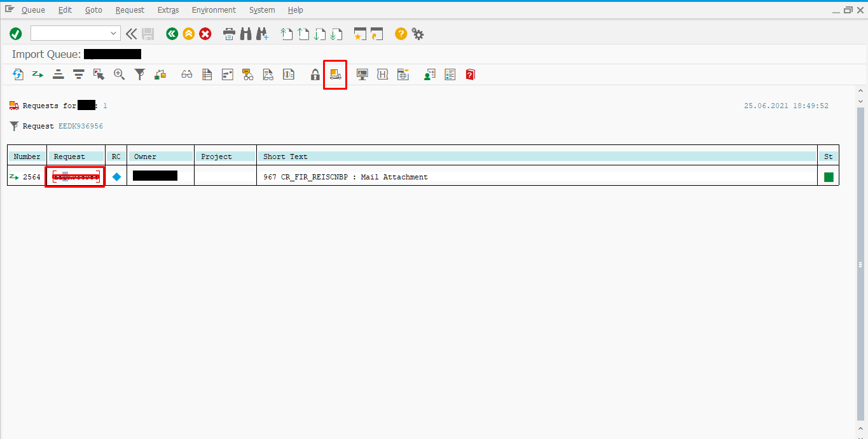Click the red Cancel circle icon

tap(205, 34)
